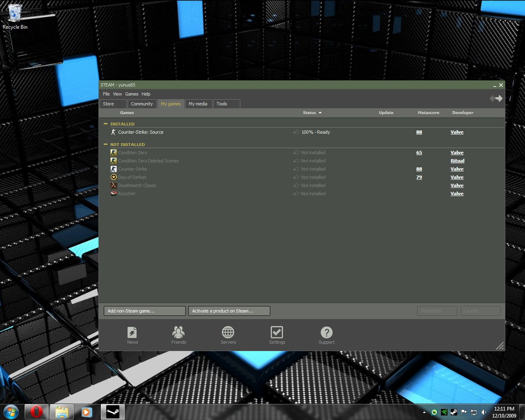Screen dimensions: 525x420
Task: Toggle favorite star for Condition Zero
Action: pos(296,153)
